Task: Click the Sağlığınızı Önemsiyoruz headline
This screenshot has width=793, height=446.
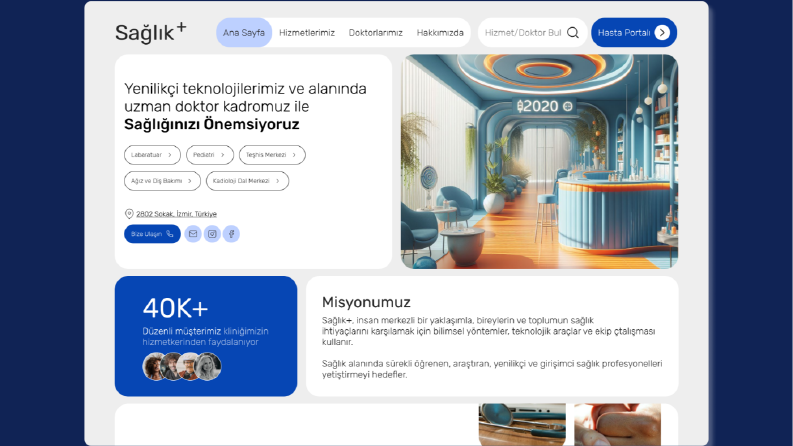Action: click(212, 124)
